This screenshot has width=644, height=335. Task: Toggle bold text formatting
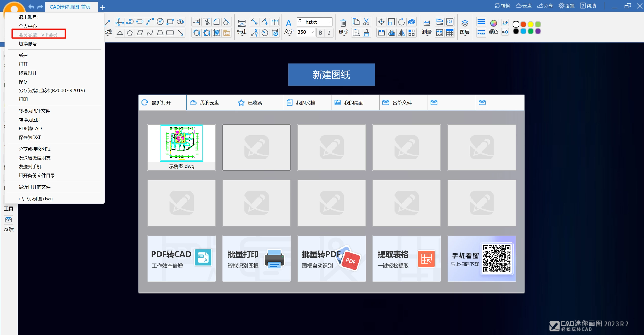pos(320,32)
